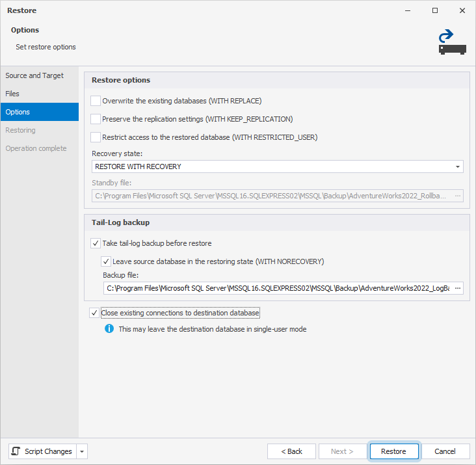Image resolution: width=476 pixels, height=465 pixels.
Task: Enable Overwrite the existing databases checkbox
Action: coord(96,101)
